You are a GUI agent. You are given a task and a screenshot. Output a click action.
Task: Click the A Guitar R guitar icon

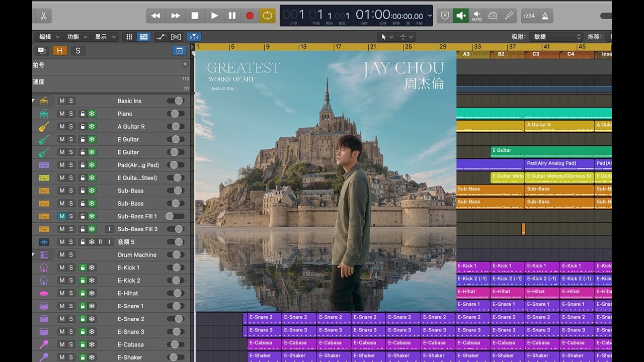point(44,127)
